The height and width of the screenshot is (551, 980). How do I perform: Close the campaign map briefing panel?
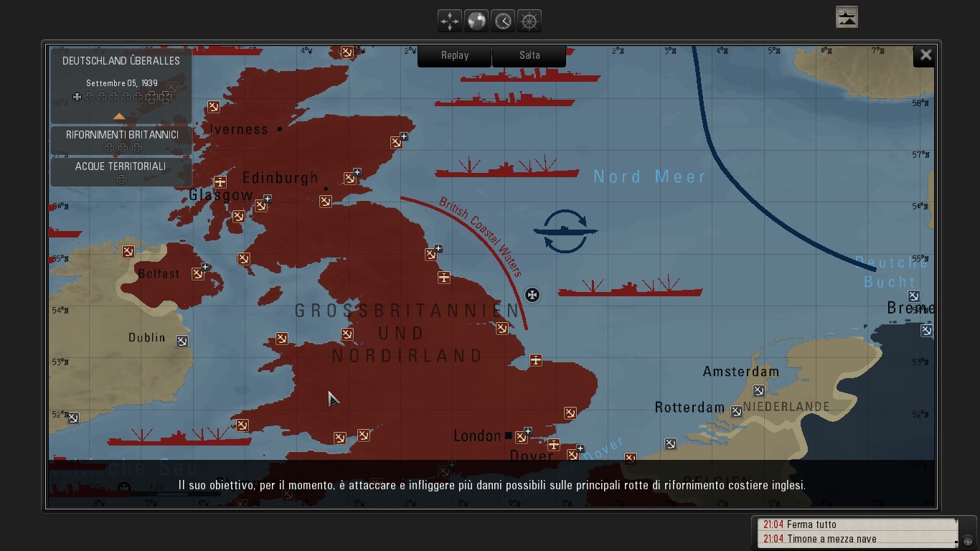click(925, 55)
